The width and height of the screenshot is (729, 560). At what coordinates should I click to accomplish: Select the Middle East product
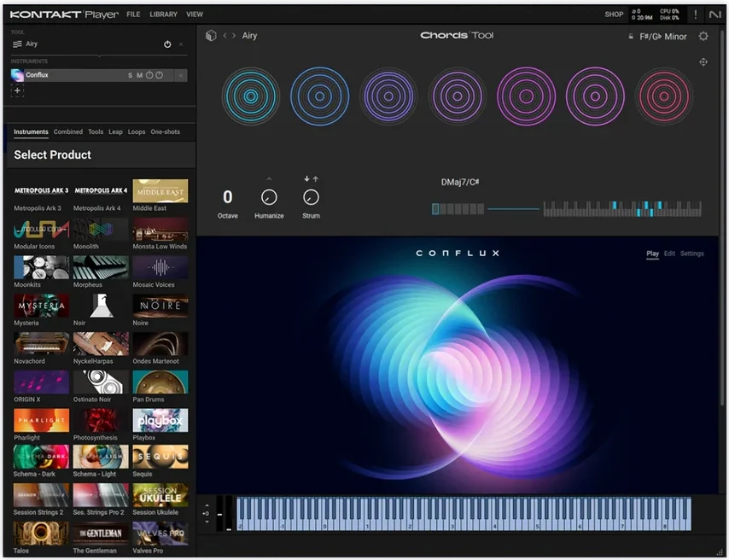pos(160,195)
